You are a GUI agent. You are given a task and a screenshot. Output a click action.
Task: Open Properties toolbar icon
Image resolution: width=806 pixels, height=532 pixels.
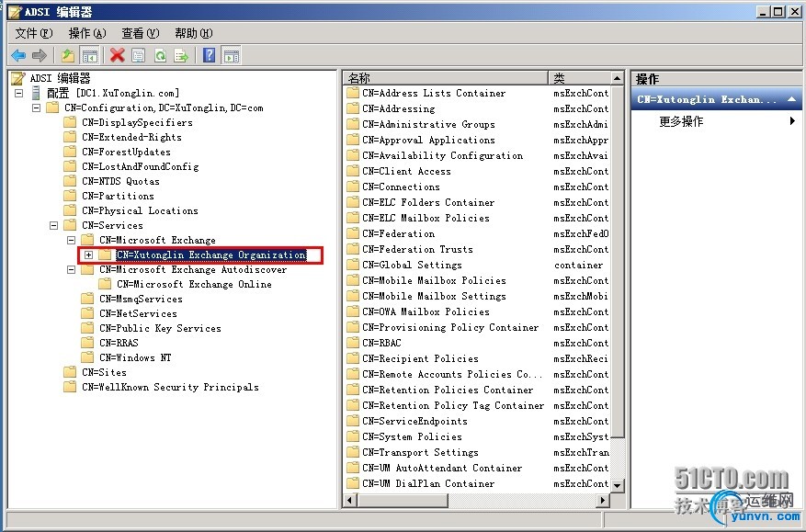click(x=138, y=55)
